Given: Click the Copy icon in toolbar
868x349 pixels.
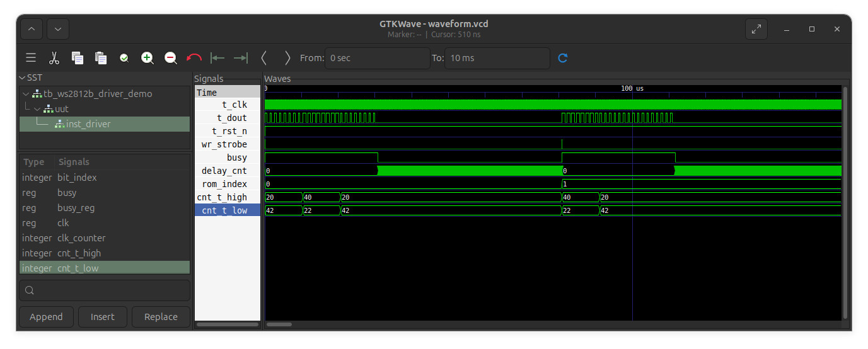Looking at the screenshot, I should click(x=78, y=58).
